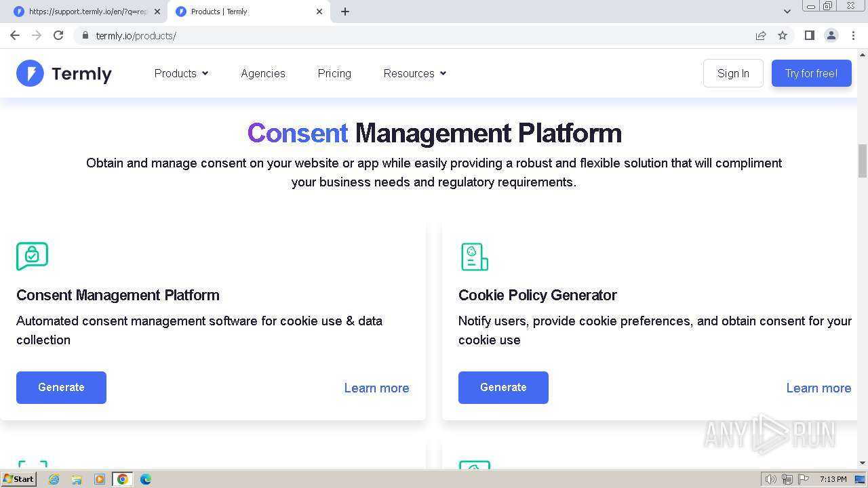Click the page vertical scrollbar thumb

click(x=863, y=160)
